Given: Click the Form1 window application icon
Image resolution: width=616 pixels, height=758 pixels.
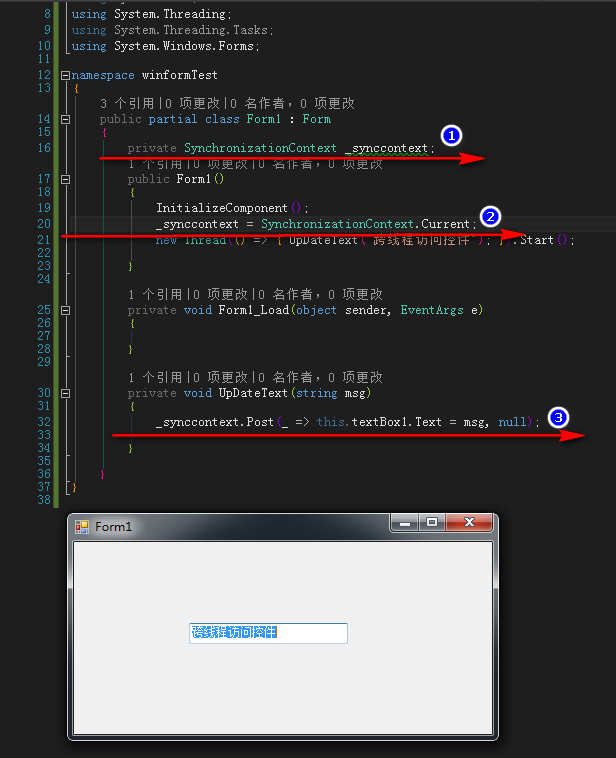Looking at the screenshot, I should tap(82, 527).
